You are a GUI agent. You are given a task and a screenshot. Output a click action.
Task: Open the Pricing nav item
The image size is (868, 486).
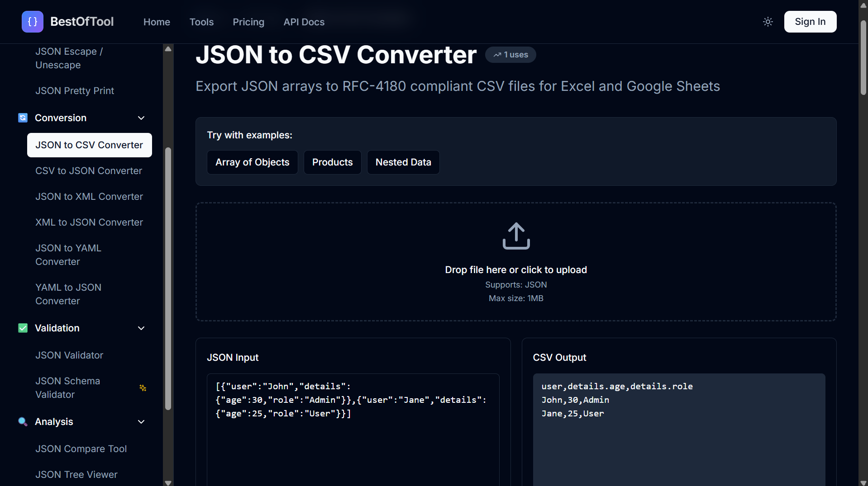(248, 22)
